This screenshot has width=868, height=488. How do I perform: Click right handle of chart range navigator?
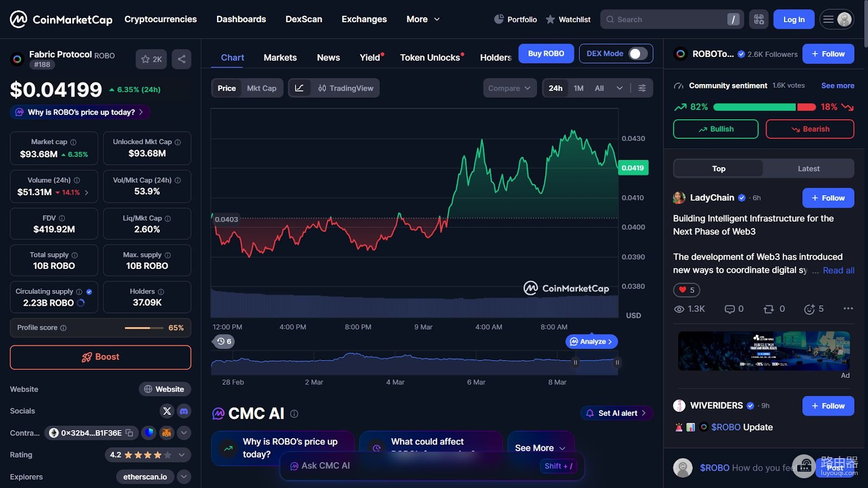point(617,362)
